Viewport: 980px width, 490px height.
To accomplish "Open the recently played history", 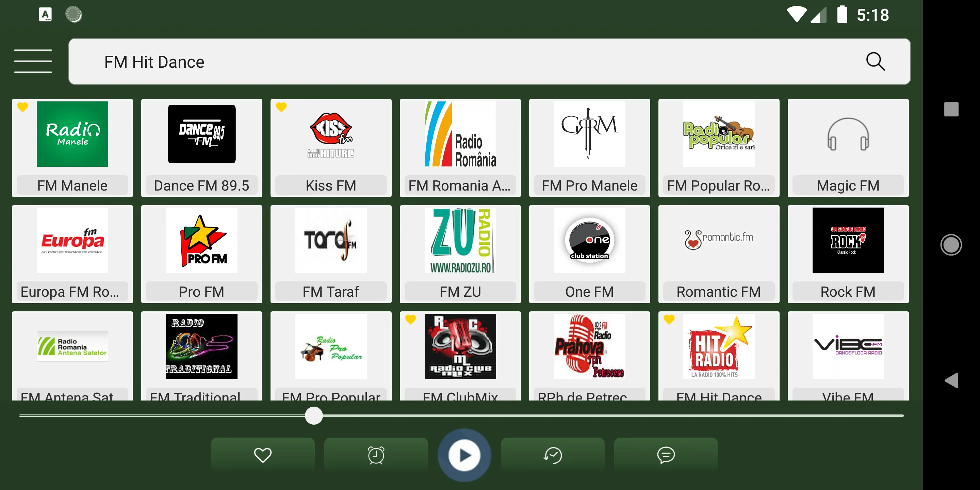I will tap(552, 455).
